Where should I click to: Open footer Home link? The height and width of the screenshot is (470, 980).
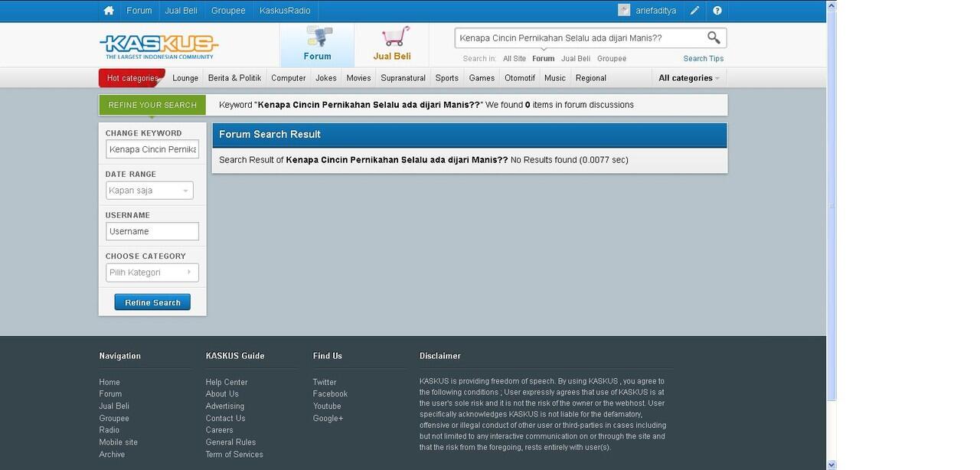click(109, 382)
